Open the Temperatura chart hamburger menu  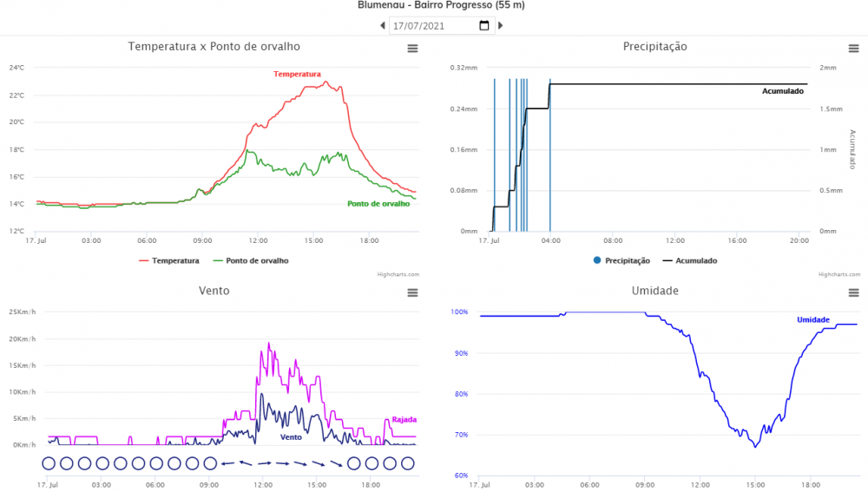click(x=412, y=49)
